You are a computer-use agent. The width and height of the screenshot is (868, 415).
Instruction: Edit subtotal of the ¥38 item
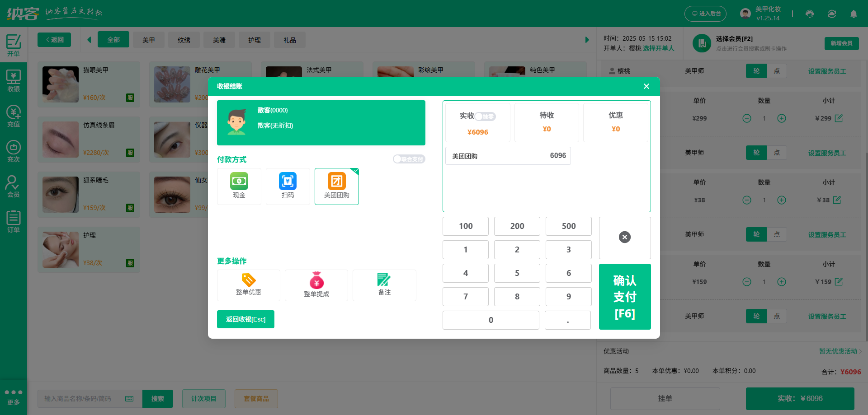[837, 200]
